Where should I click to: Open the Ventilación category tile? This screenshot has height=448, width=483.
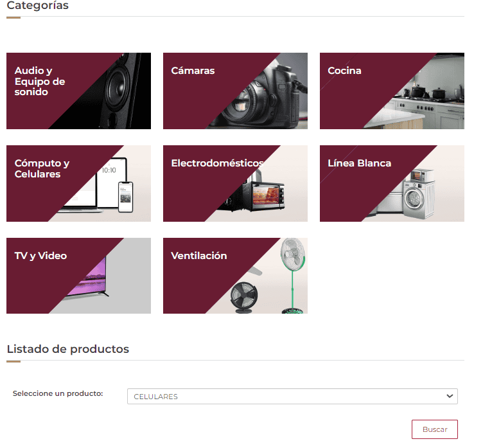[x=235, y=276]
